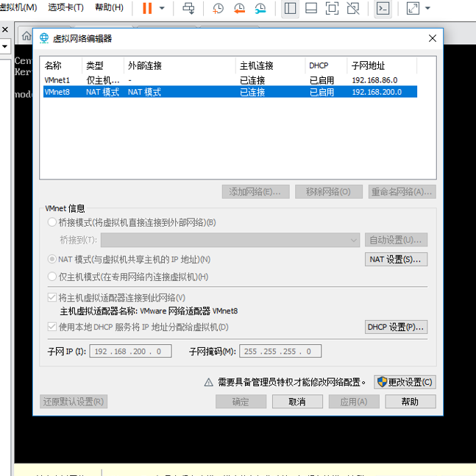The height and width of the screenshot is (476, 476).
Task: Click the 帮助 button in the dialog
Action: pos(411,402)
